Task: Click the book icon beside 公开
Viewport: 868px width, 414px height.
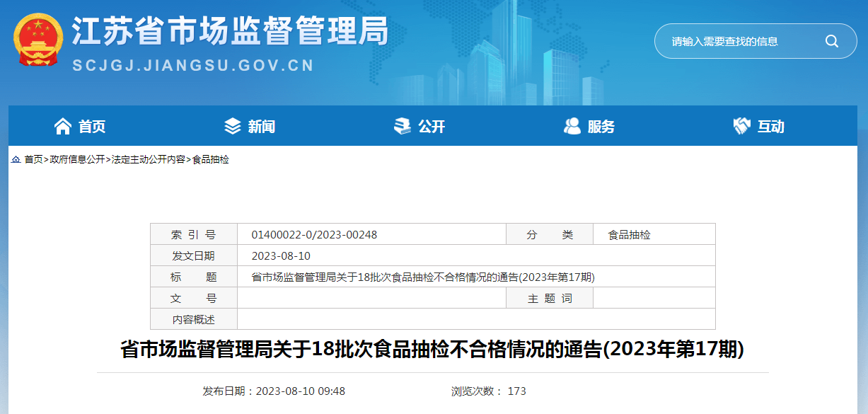Action: [x=402, y=127]
